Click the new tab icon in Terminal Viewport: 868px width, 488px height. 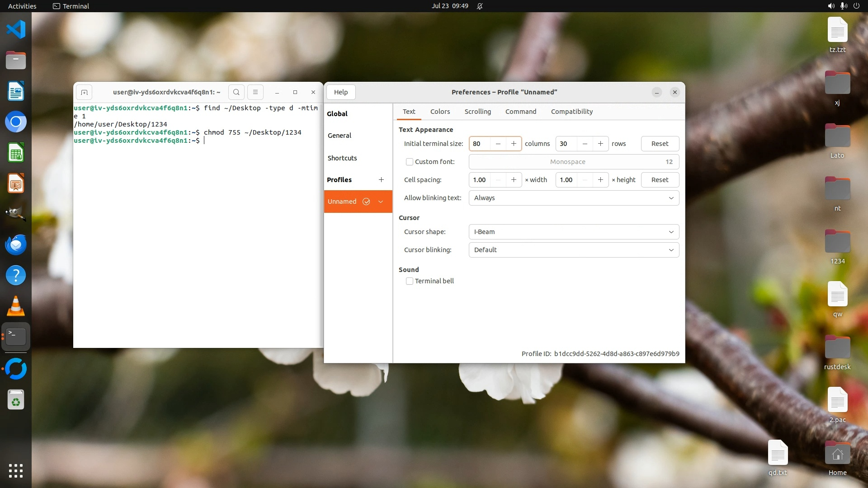tap(84, 92)
